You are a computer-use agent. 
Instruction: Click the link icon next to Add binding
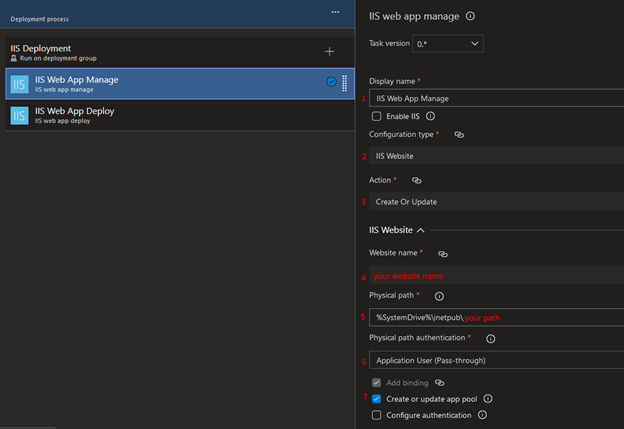[x=439, y=382]
